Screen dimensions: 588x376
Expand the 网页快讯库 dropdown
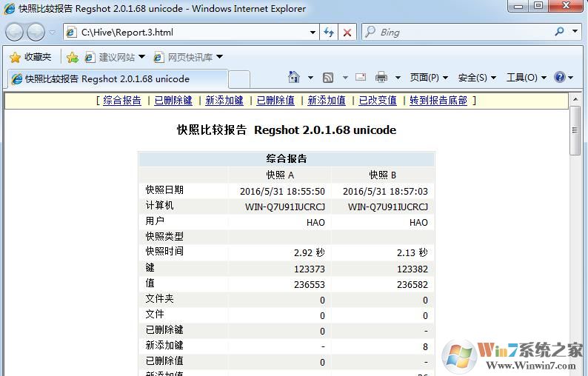click(219, 57)
